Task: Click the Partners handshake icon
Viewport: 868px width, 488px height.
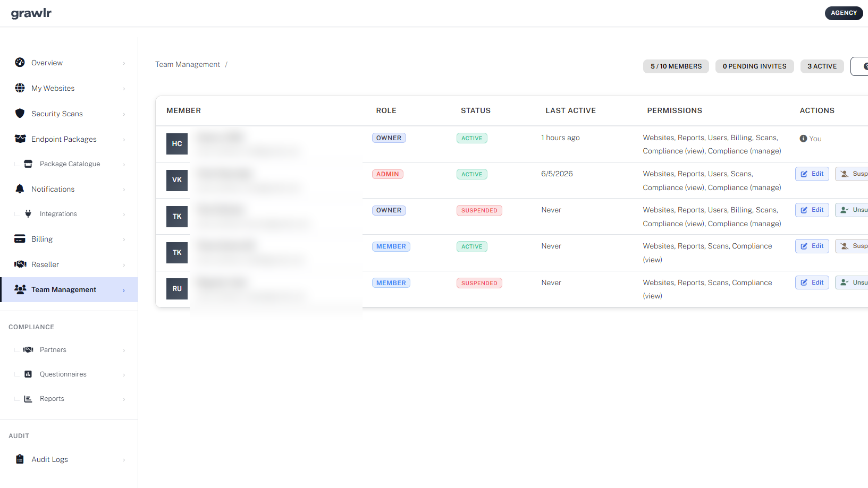Action: 28,349
